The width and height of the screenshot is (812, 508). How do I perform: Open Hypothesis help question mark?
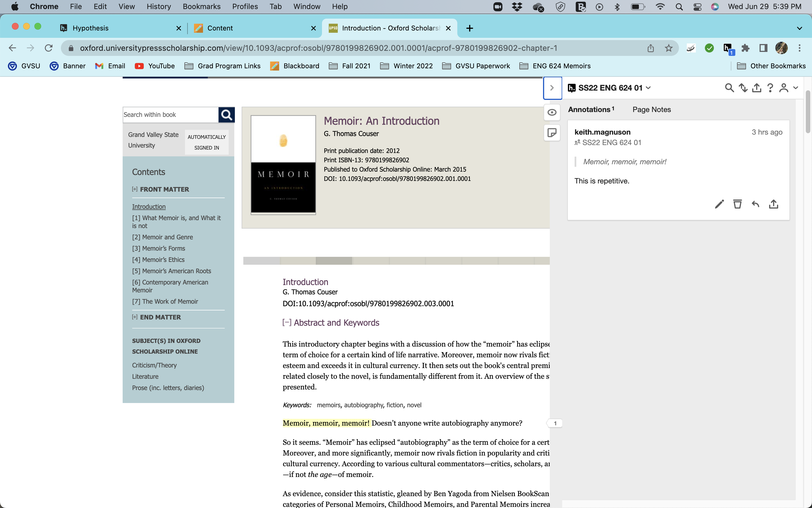click(x=770, y=88)
